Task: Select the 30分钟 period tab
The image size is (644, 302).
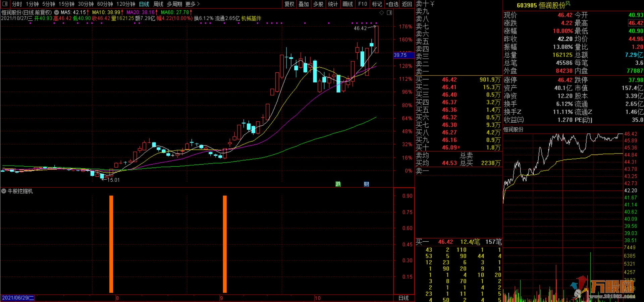Action: [x=86, y=4]
